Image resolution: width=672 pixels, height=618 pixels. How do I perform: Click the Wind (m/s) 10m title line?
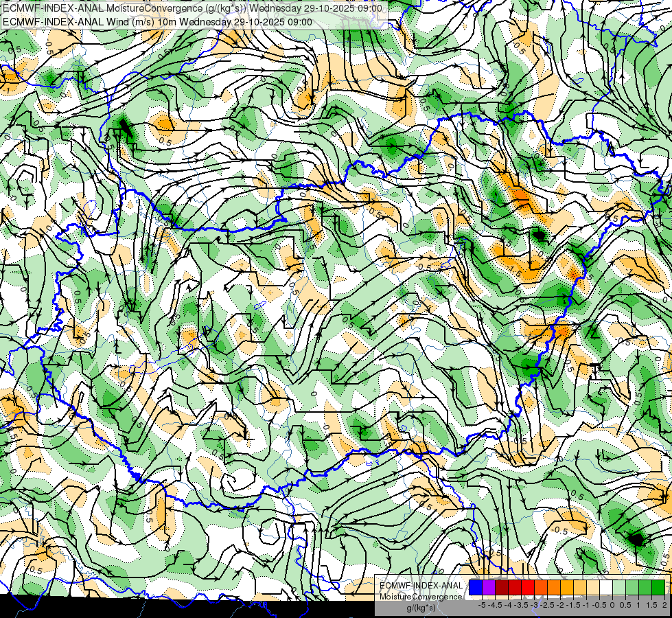[157, 22]
